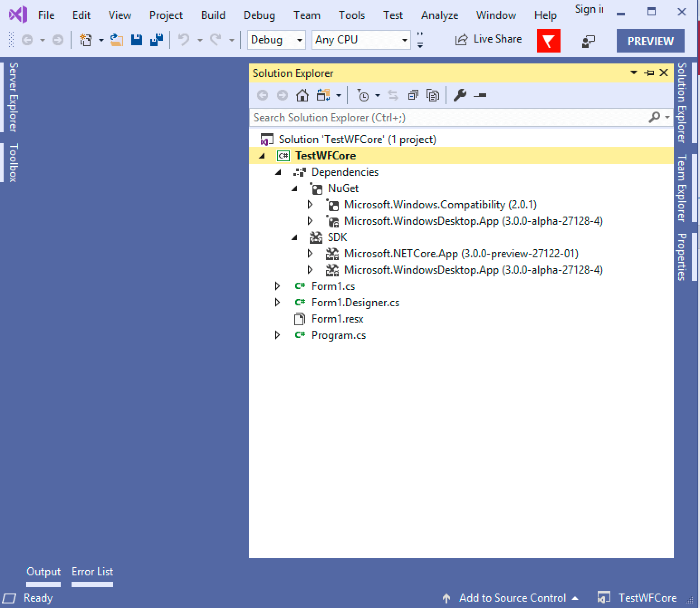Collapse the Dependencies node
Screen dimensions: 700x608
pos(278,172)
